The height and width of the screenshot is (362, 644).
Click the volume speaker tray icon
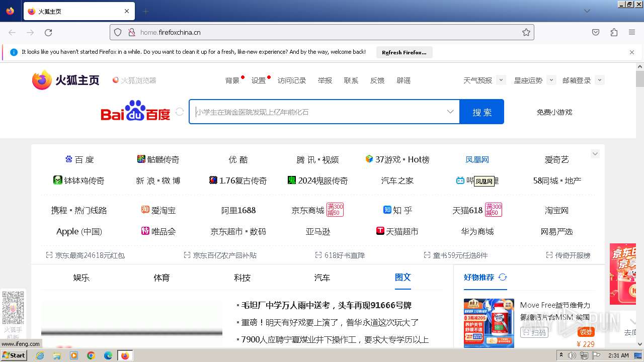click(572, 355)
